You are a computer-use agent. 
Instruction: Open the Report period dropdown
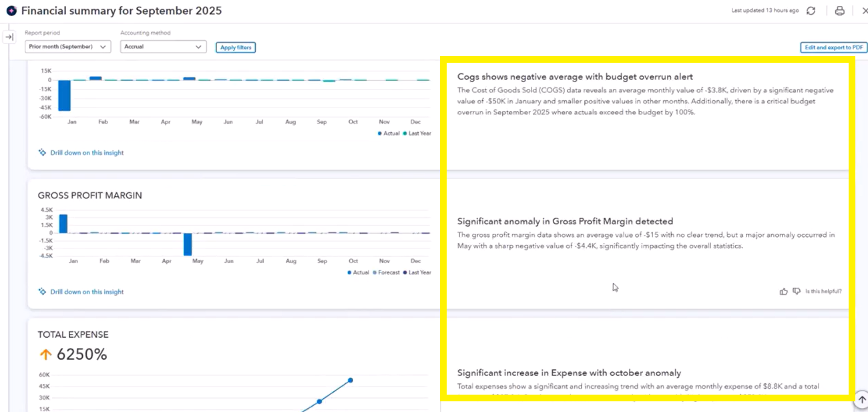67,47
